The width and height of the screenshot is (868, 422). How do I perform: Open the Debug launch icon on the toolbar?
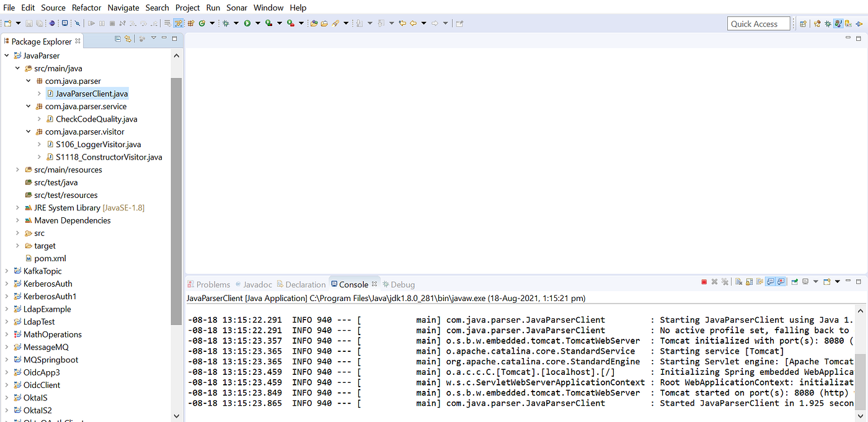click(x=226, y=23)
